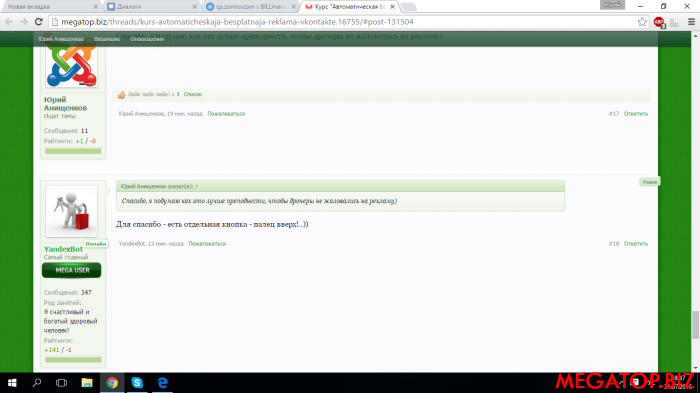Click the browser back arrow

[9, 22]
